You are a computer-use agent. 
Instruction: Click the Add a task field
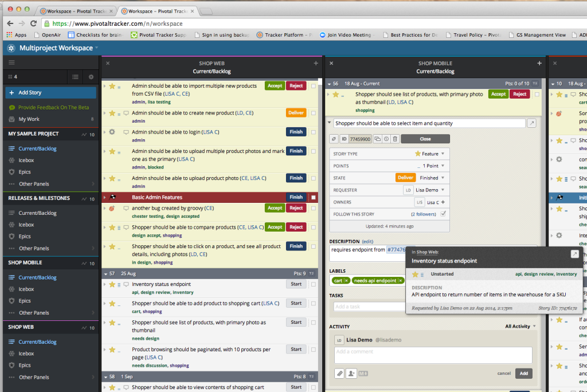[x=369, y=306]
